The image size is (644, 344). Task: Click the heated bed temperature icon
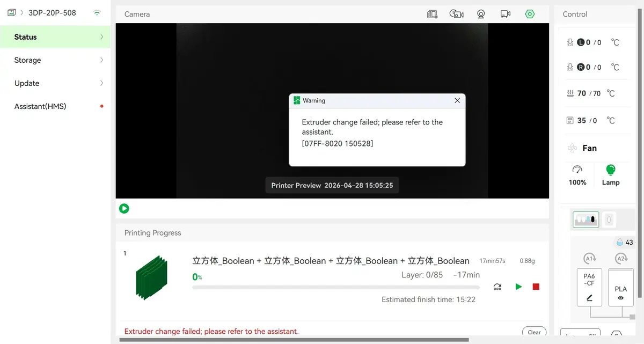tap(570, 93)
